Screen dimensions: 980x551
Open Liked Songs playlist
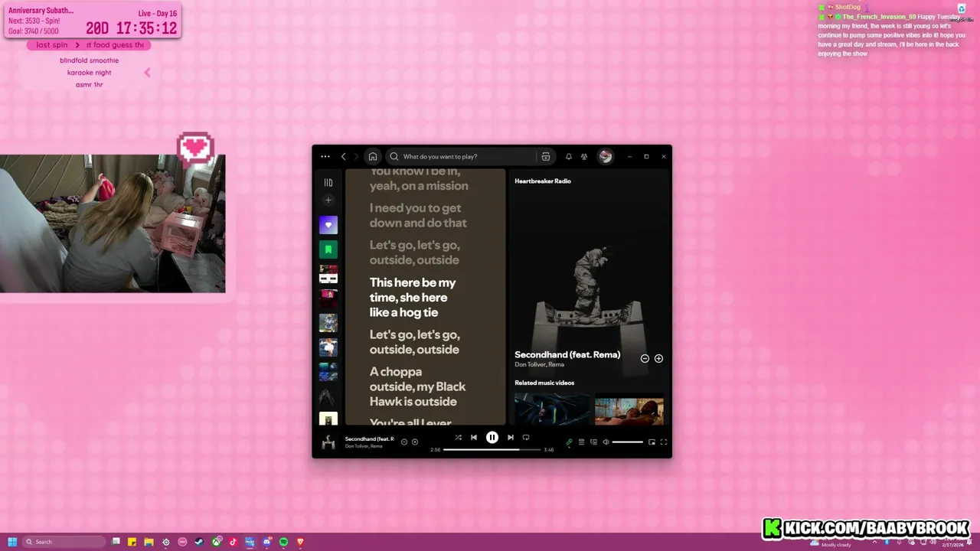[328, 225]
